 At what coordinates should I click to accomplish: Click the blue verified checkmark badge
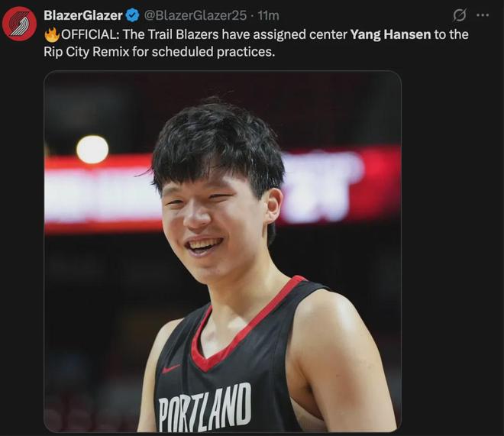132,15
